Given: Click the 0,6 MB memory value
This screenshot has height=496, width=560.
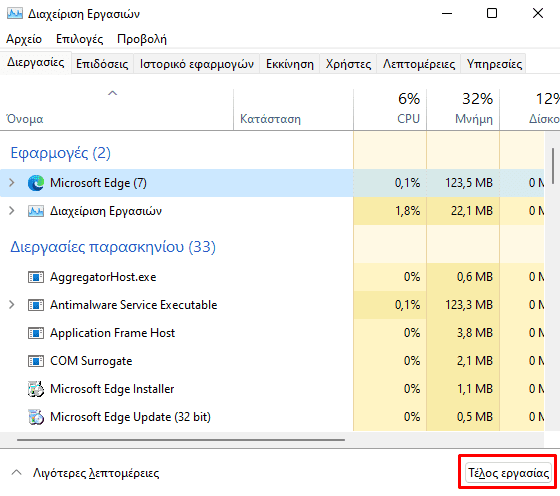Looking at the screenshot, I should (475, 277).
